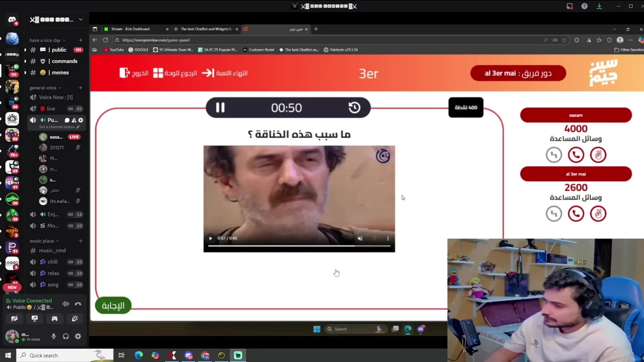Viewport: 644px width, 362px height.
Task: Seek along the video progress bar
Action: point(299,246)
